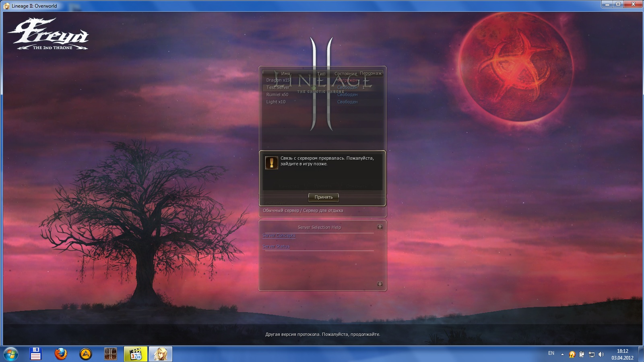Switch to the Lineage II game taskbar icon
This screenshot has width=644, height=362.
coord(161,354)
